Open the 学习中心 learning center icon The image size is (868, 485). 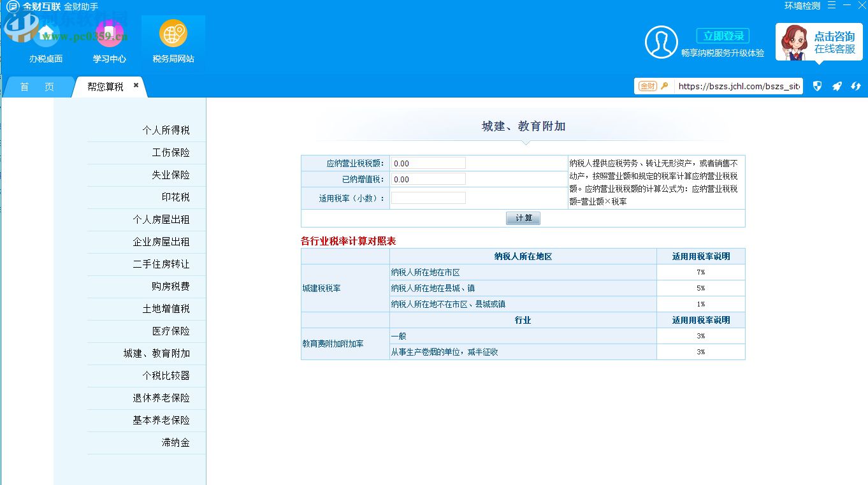(x=109, y=38)
